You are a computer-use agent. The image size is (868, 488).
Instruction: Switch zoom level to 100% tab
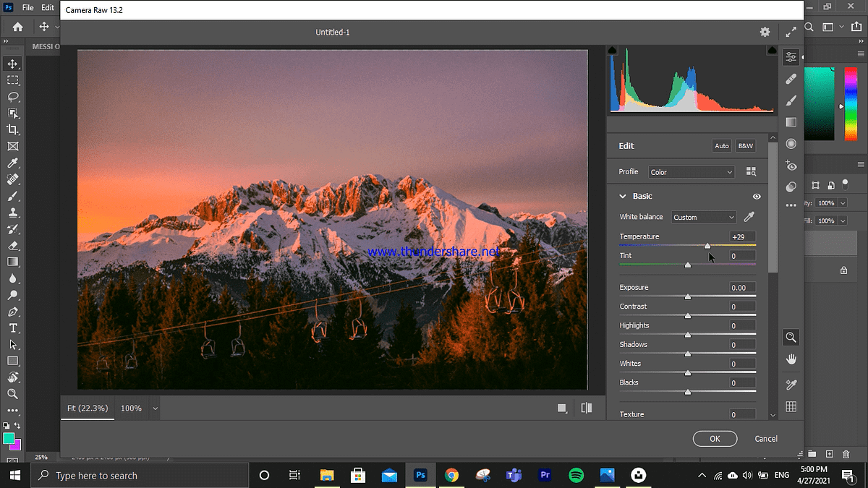[x=132, y=408]
